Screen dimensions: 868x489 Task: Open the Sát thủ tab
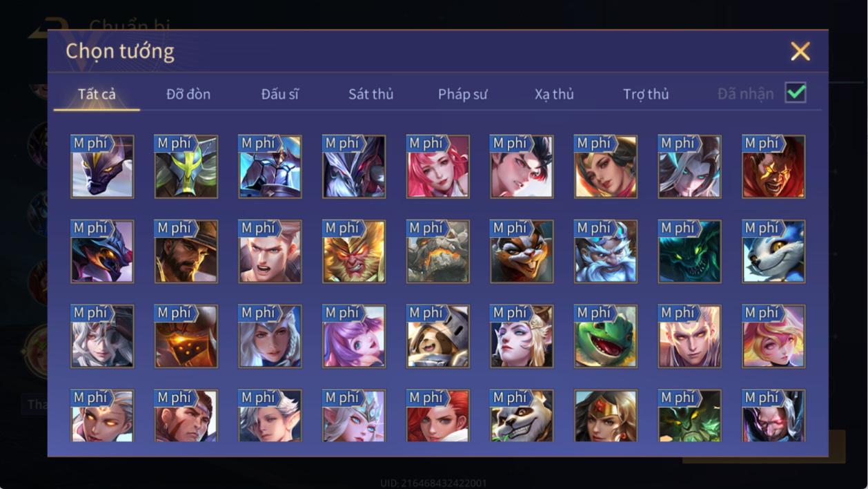pyautogui.click(x=371, y=94)
